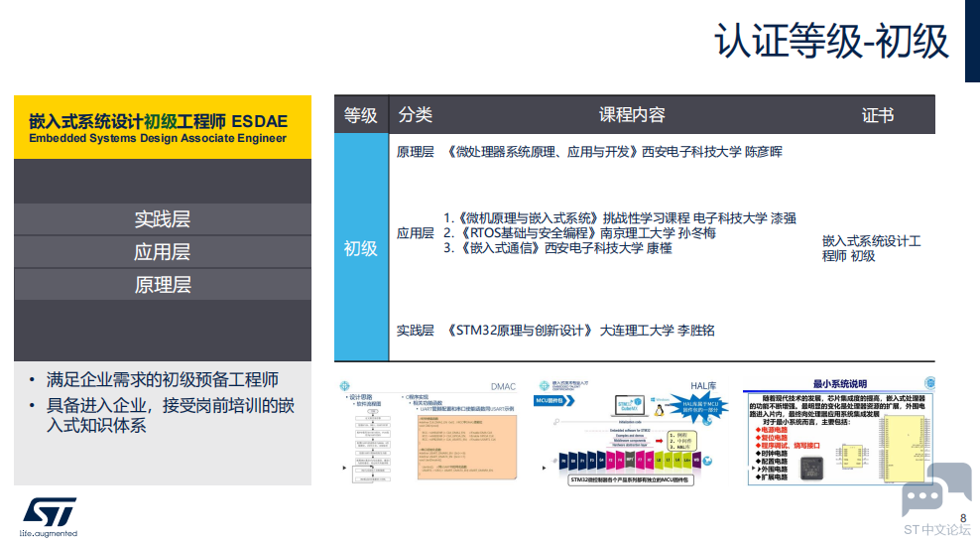
Task: Click the 实践层 category in table
Action: [415, 331]
